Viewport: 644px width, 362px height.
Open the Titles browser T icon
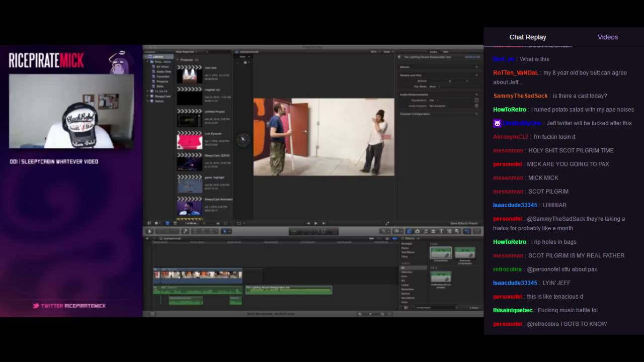(441, 231)
